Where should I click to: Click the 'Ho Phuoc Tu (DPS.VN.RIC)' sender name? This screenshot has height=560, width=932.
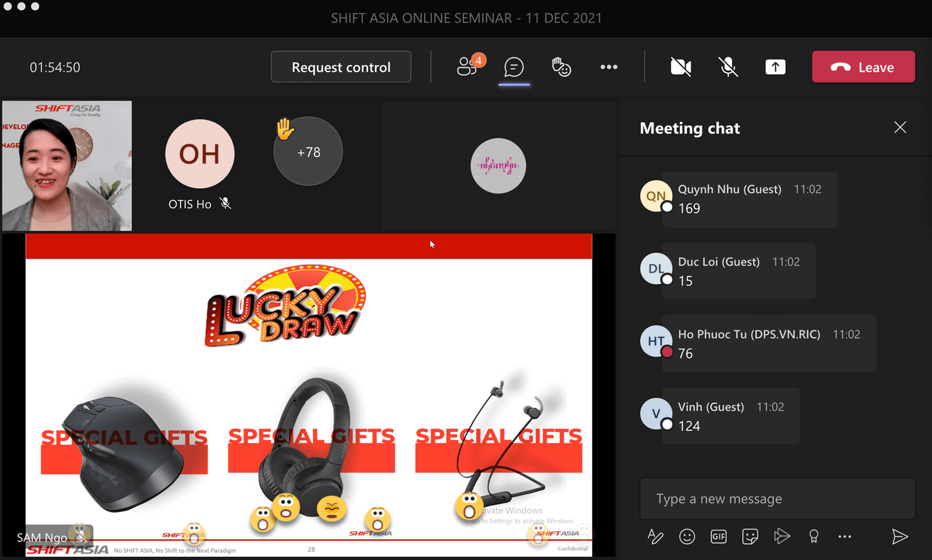click(749, 334)
